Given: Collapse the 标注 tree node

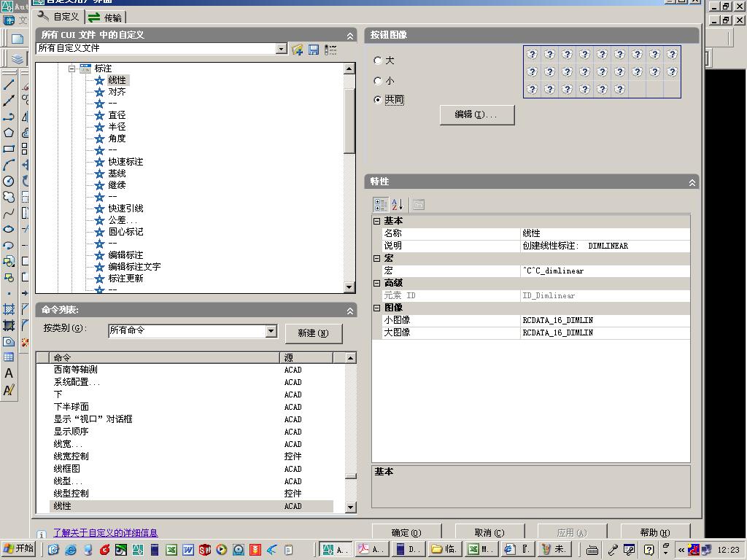Looking at the screenshot, I should [x=72, y=69].
